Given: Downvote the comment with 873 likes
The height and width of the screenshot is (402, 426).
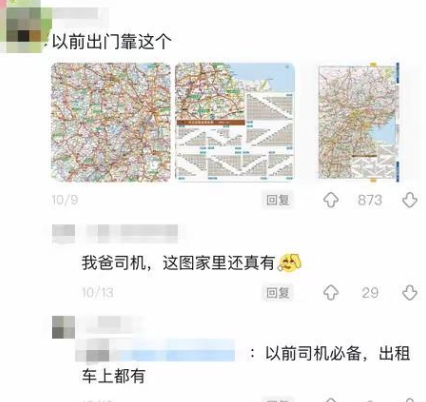Looking at the screenshot, I should coord(410,200).
